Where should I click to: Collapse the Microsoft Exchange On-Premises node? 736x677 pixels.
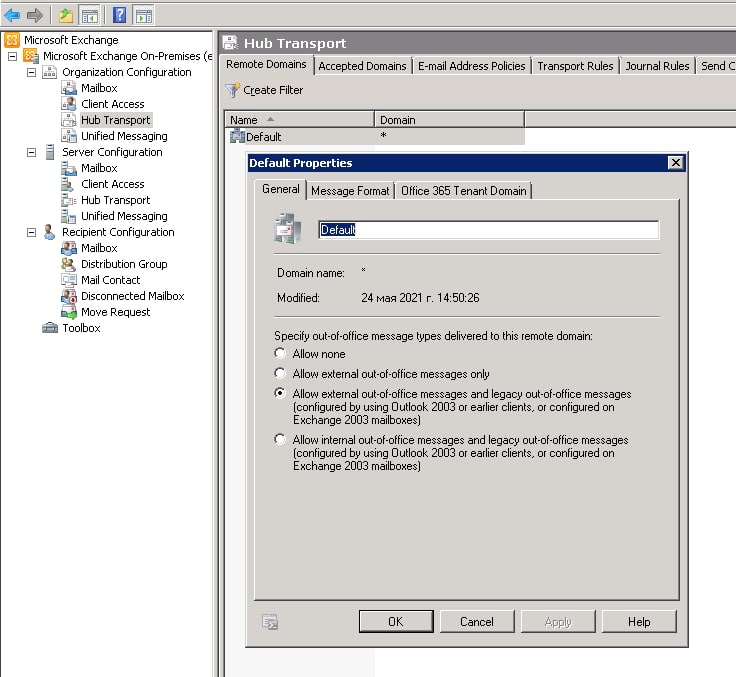pyautogui.click(x=13, y=56)
